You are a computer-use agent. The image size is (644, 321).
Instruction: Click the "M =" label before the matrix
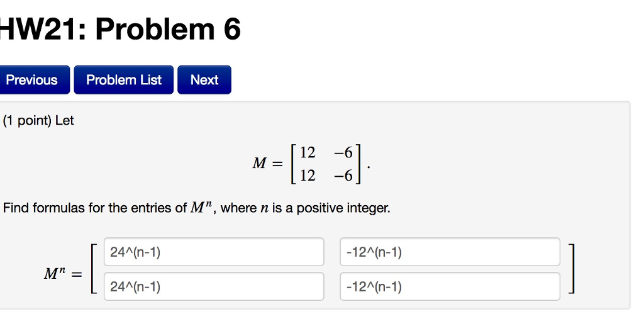268,164
